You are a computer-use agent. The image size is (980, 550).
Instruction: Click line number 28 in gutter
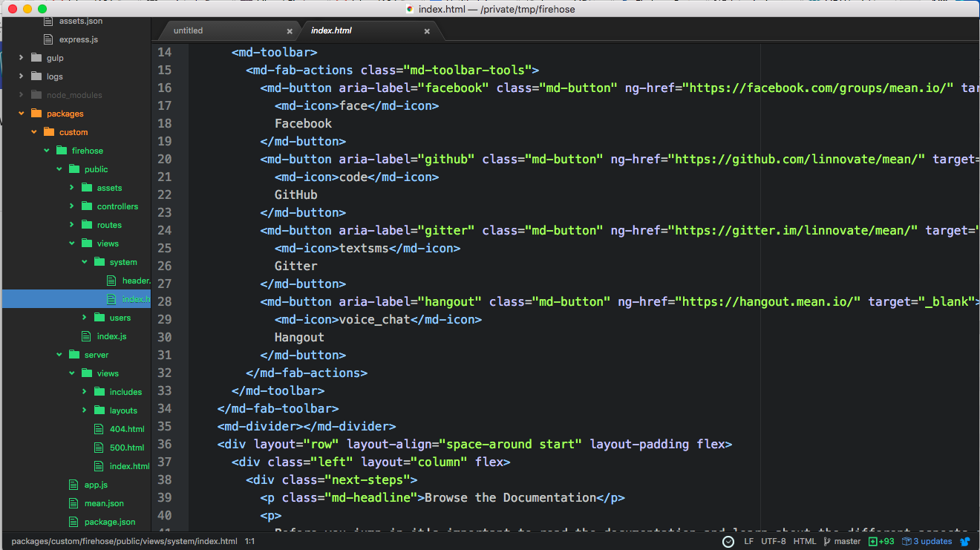tap(164, 301)
